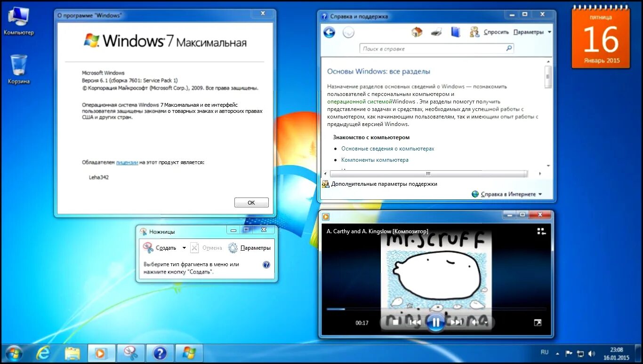Open Параметры in the Snipping Tool
The height and width of the screenshot is (364, 643).
pos(249,248)
